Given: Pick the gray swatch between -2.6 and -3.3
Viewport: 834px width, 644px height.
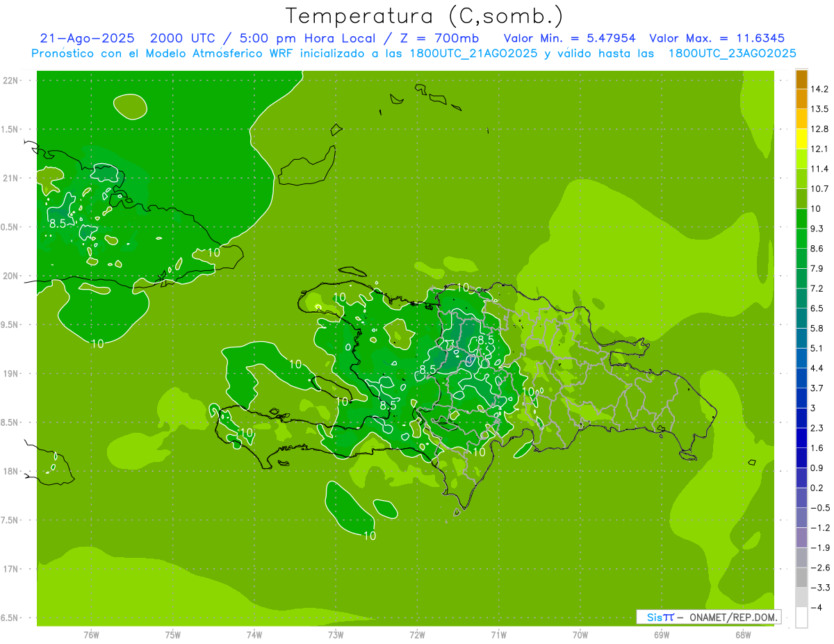Looking at the screenshot, I should tap(801, 577).
